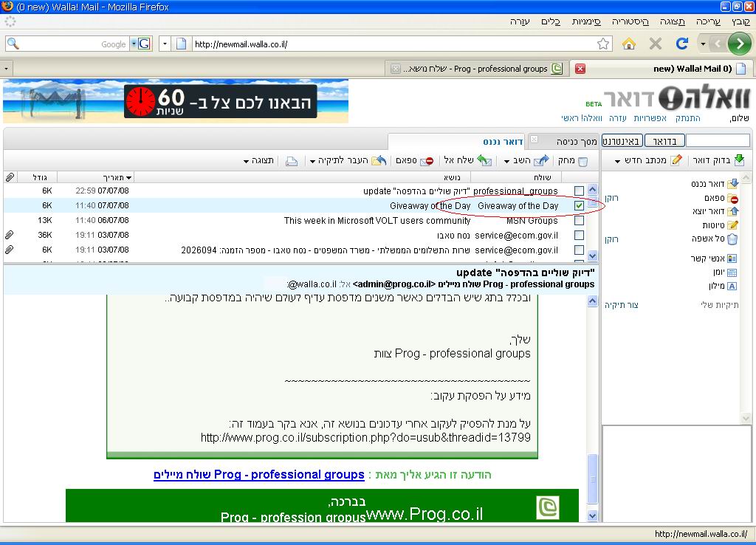Open the tab list dropdown arrow
Image resolution: width=756 pixels, height=545 pixels.
(6, 69)
